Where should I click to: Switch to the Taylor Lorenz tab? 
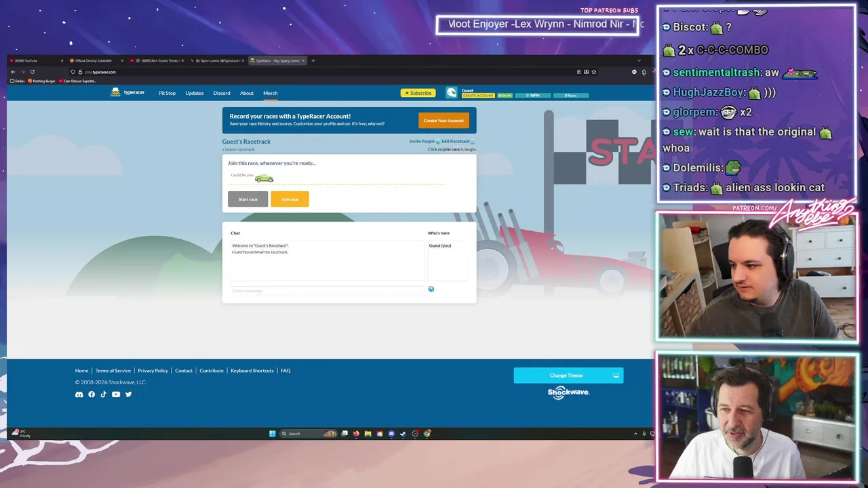point(216,61)
